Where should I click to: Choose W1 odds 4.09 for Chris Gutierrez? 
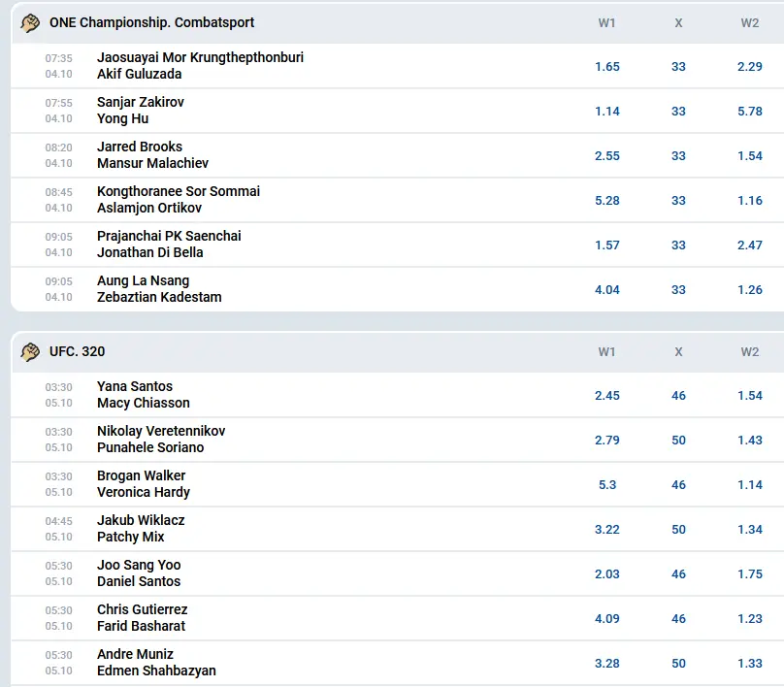(x=607, y=619)
